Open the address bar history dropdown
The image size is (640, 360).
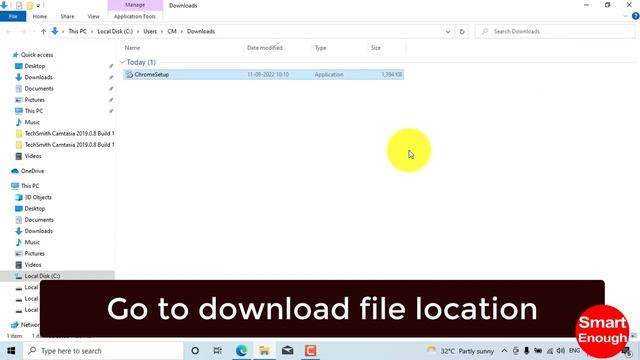[448, 31]
